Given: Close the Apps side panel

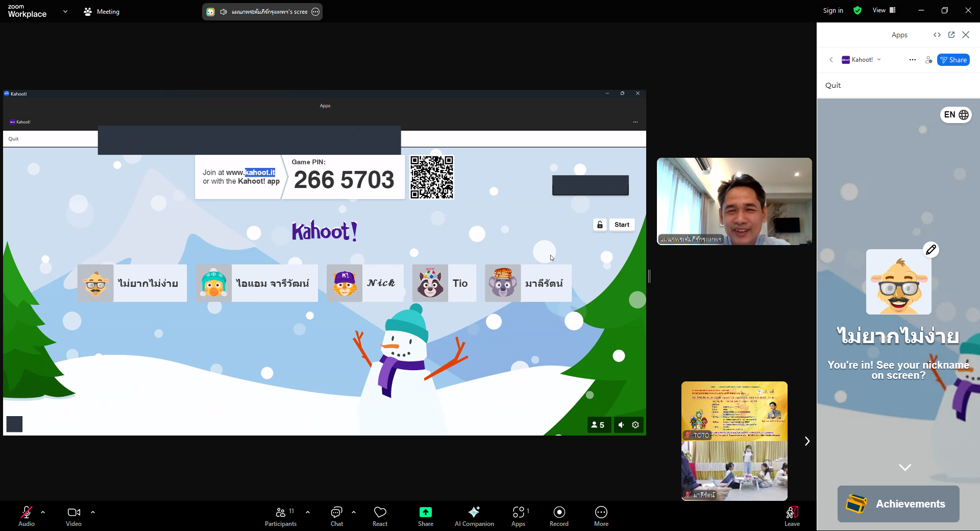Looking at the screenshot, I should click(x=966, y=35).
